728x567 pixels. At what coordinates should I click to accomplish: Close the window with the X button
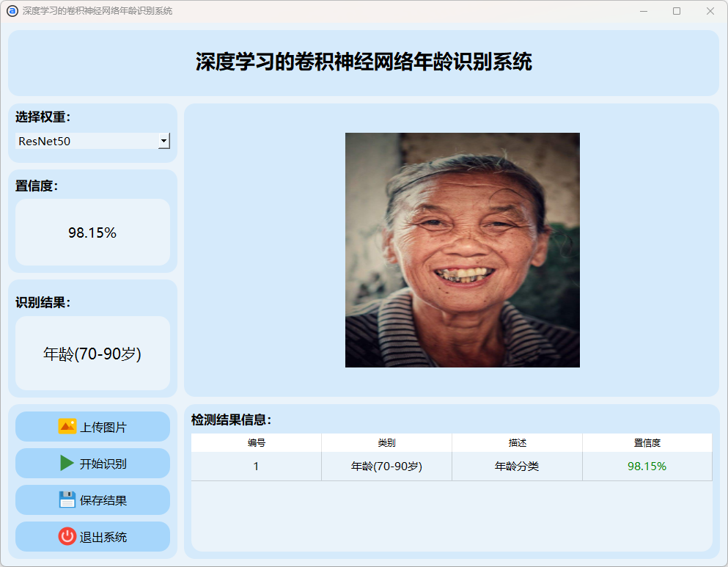point(710,11)
